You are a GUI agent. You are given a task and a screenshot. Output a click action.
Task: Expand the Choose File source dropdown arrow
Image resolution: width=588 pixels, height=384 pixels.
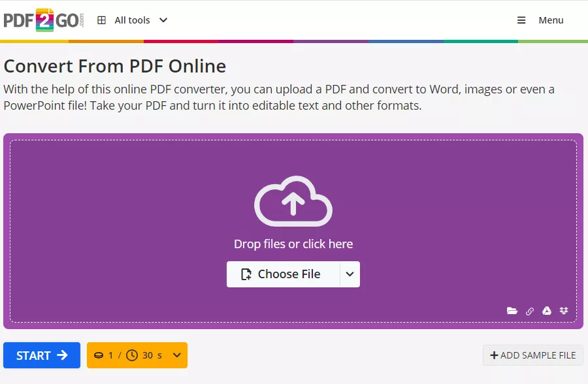350,274
